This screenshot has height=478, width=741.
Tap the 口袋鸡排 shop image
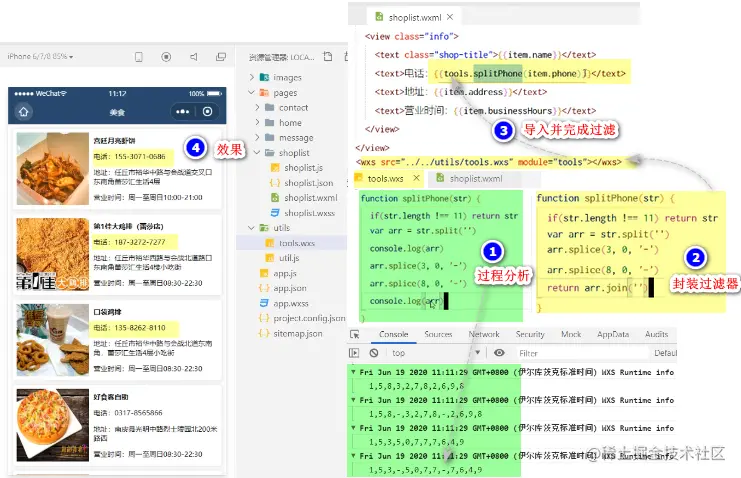coord(52,340)
